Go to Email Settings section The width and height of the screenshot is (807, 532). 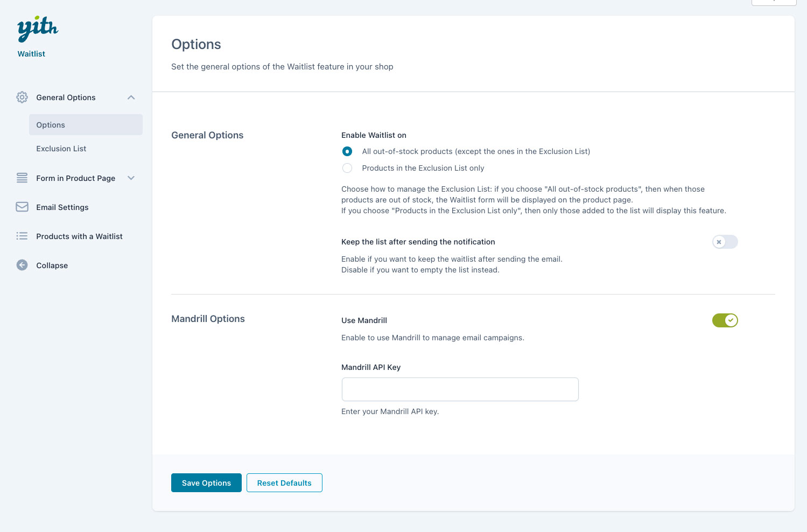[x=62, y=207]
